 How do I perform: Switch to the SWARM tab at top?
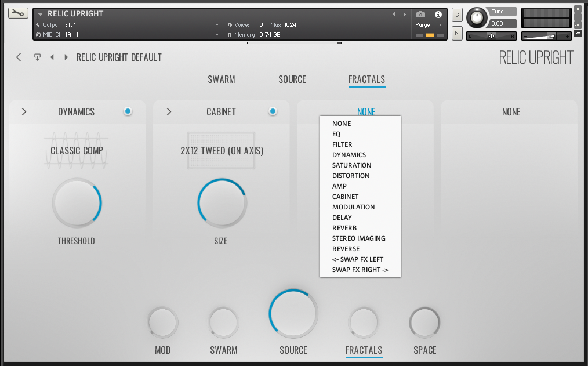click(x=221, y=79)
